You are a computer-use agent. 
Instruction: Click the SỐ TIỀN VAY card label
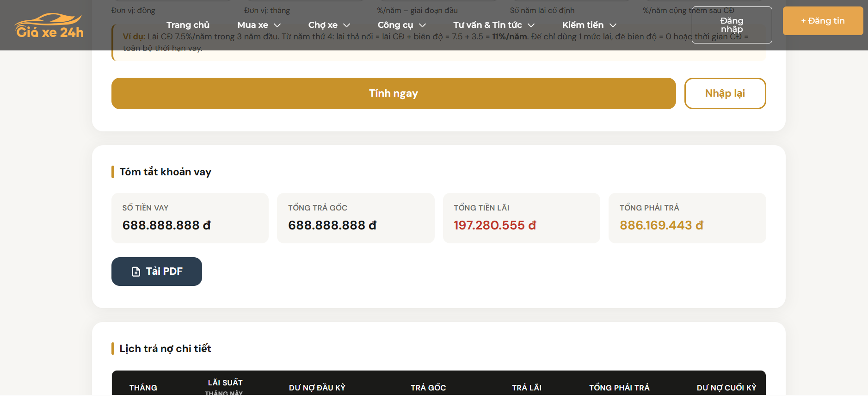point(145,208)
